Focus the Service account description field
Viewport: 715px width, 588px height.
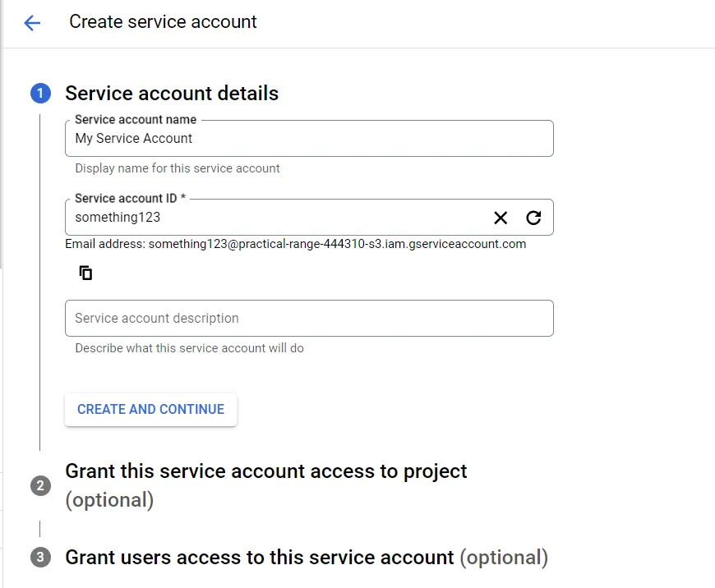309,318
